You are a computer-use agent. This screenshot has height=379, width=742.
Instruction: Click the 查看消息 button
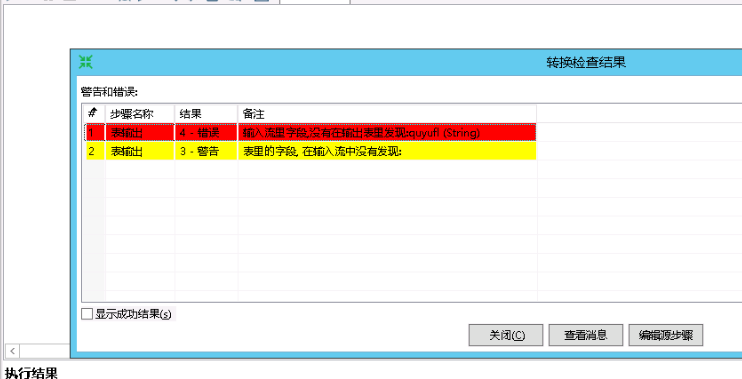click(x=585, y=335)
